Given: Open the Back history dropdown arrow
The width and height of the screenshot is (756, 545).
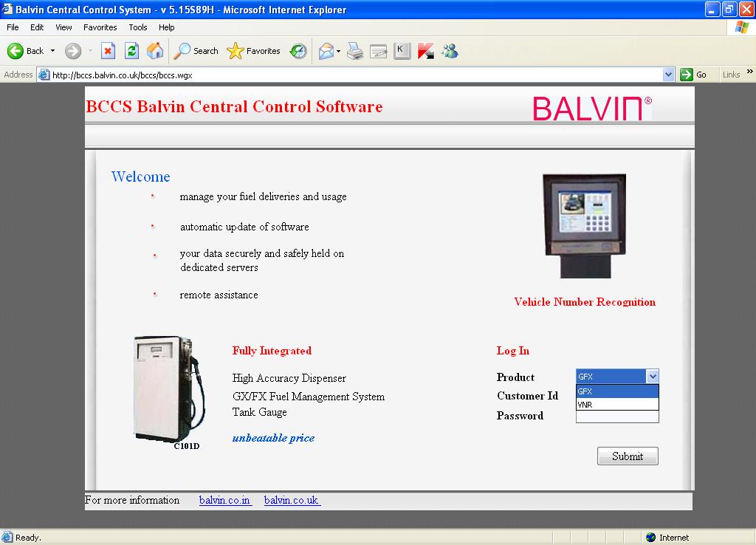Looking at the screenshot, I should [x=52, y=51].
